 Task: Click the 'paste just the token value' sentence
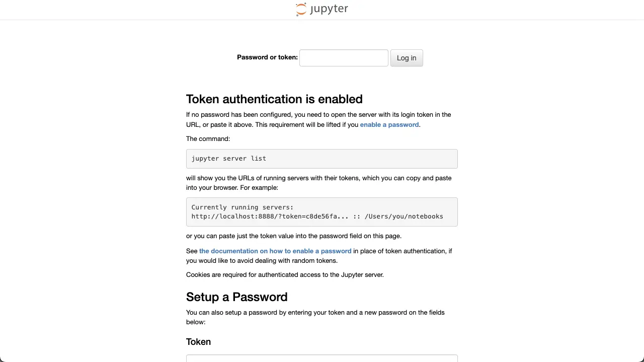point(294,236)
